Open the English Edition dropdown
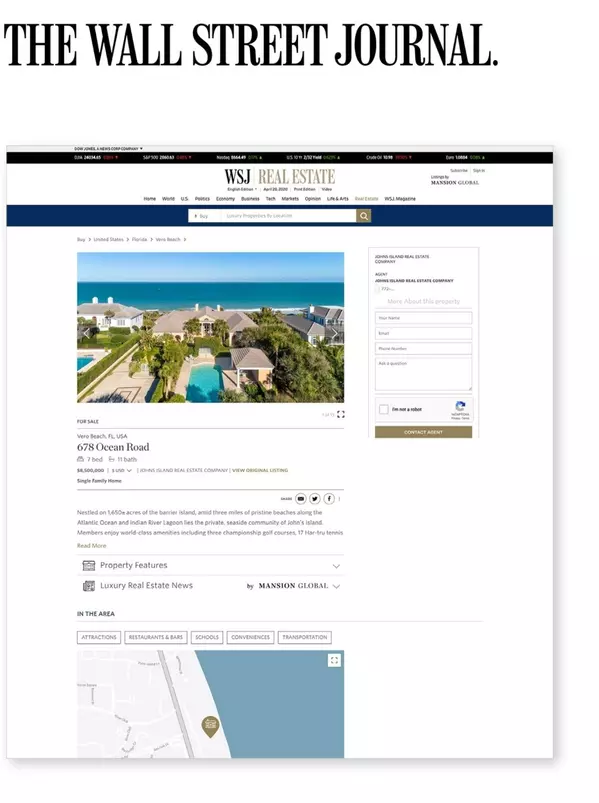Viewport: 599px width, 803px height. pos(242,189)
